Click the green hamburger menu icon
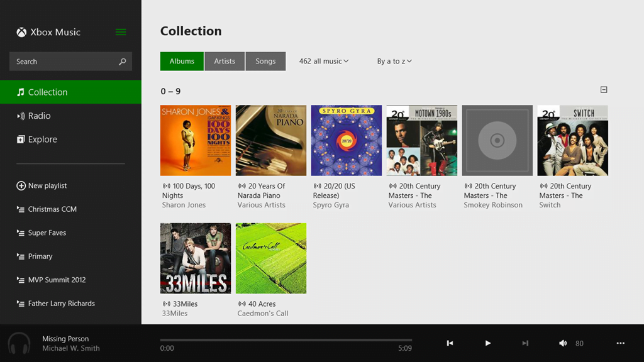Viewport: 644px width, 362px height. pos(121,32)
